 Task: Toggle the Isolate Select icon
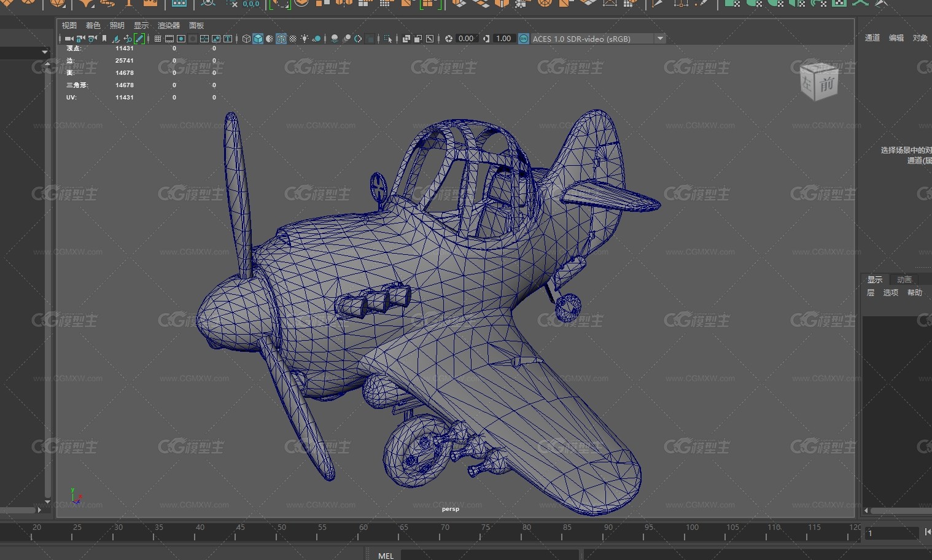pos(388,39)
